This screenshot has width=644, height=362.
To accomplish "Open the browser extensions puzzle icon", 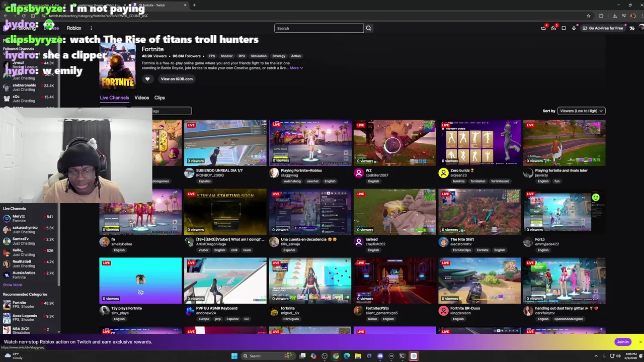I will [x=601, y=16].
